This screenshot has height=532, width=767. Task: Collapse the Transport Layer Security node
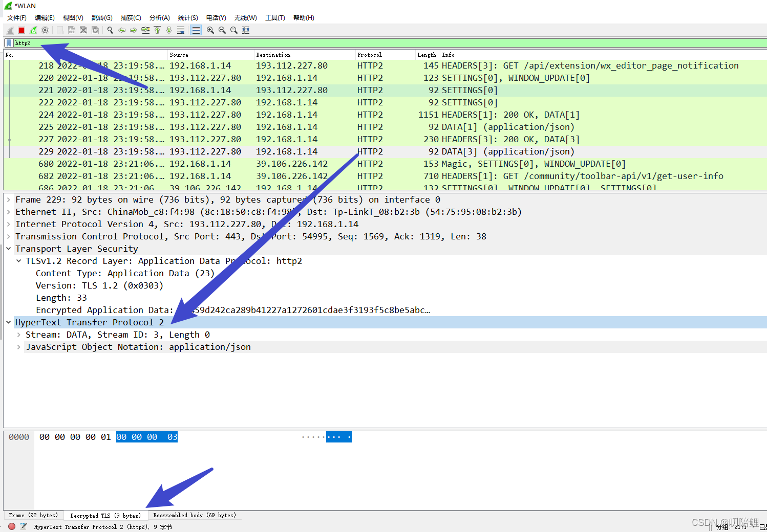pos(9,249)
